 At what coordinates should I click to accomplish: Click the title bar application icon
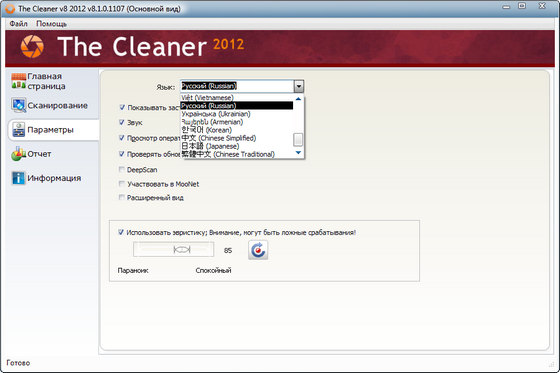[10, 8]
